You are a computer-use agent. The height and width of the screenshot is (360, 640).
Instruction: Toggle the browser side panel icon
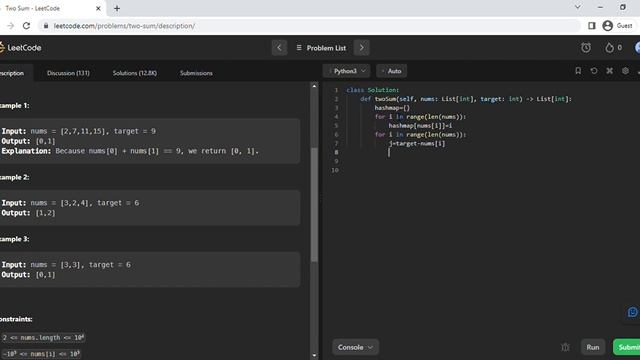591,26
